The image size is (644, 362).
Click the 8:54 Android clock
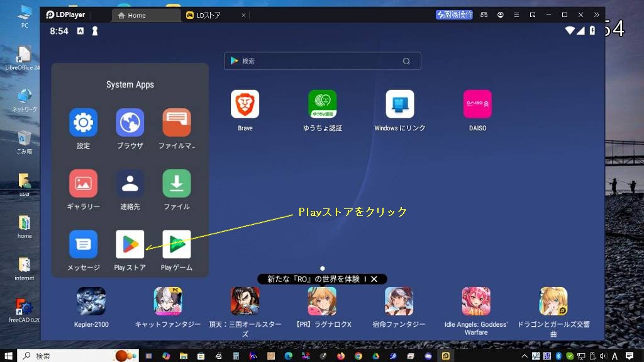pos(59,31)
